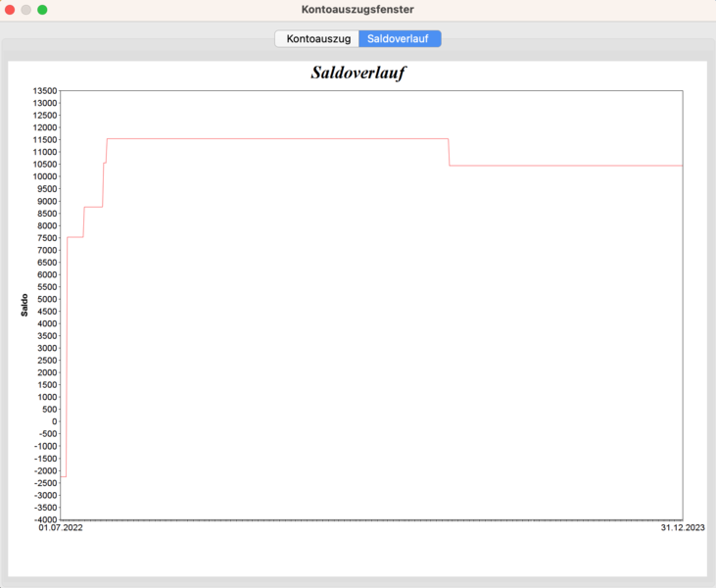Screen dimensions: 716x588
Task: Click the greyed-out minimize window button
Action: point(26,10)
